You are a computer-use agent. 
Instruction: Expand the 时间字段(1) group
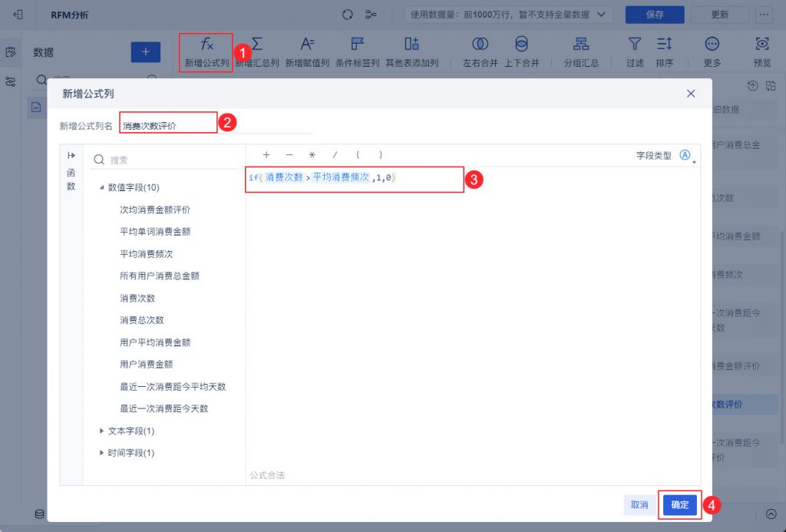[x=102, y=453]
